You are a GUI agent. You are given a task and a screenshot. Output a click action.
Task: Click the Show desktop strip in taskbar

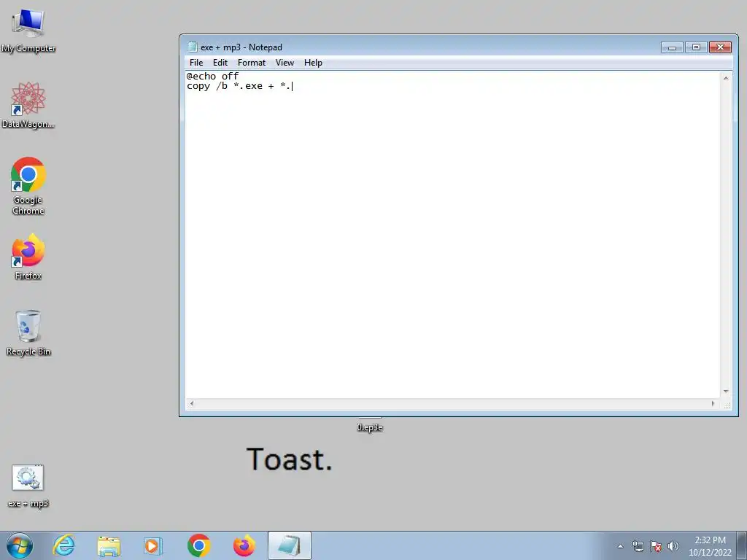[x=742, y=545]
